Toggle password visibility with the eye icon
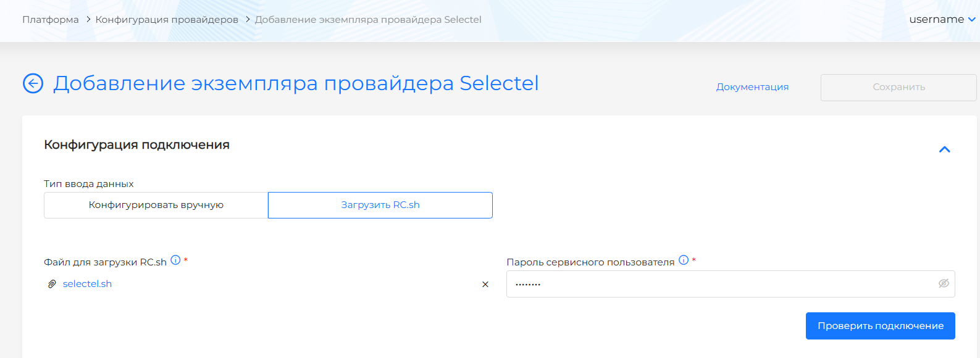 click(x=944, y=283)
